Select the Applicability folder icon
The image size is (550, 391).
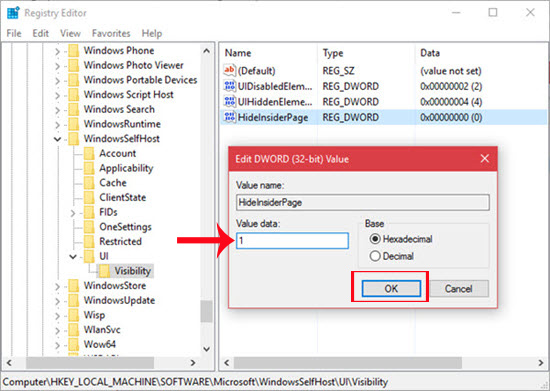(89, 168)
